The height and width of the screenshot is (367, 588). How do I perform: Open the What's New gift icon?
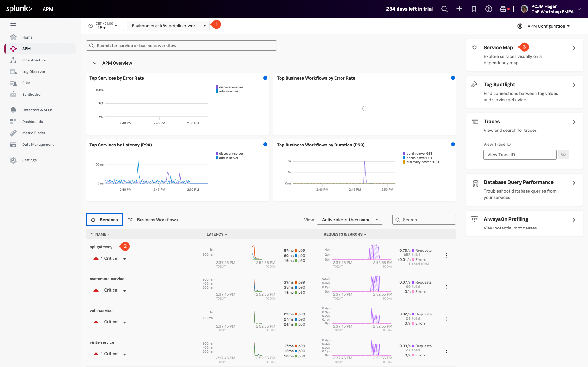tap(503, 9)
